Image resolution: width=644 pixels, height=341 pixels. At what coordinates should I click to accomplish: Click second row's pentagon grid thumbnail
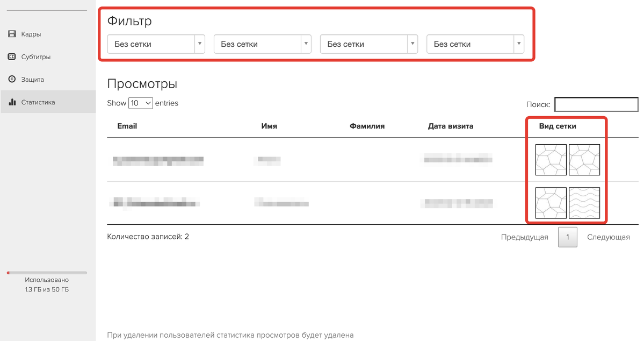[x=551, y=203]
